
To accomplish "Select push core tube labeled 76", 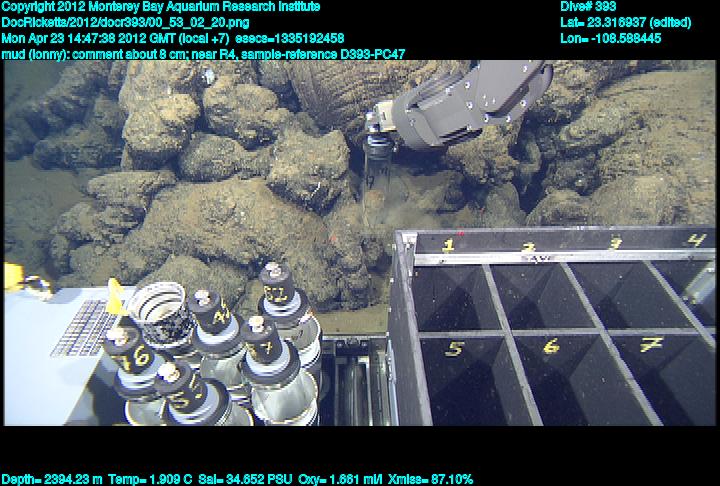I will (x=134, y=356).
